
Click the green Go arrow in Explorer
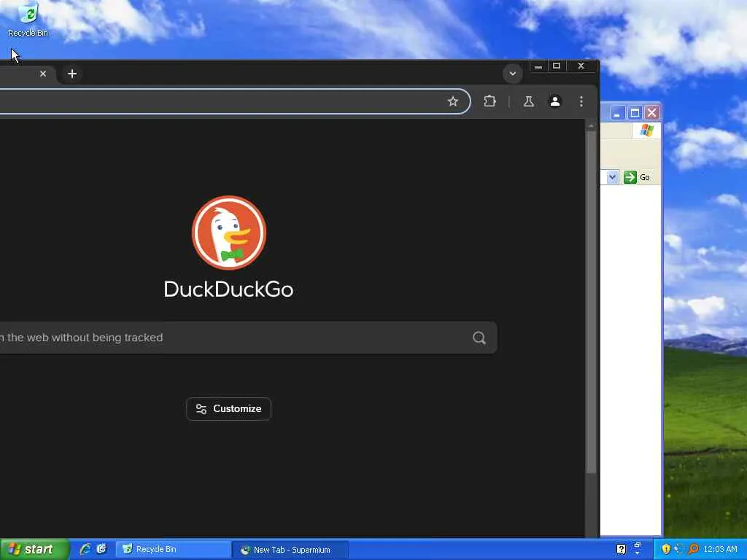(x=630, y=177)
